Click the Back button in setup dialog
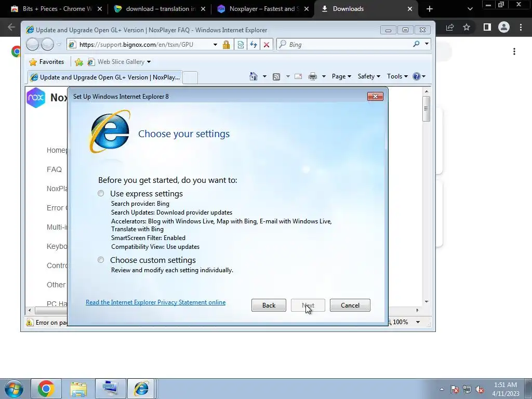 coord(269,305)
